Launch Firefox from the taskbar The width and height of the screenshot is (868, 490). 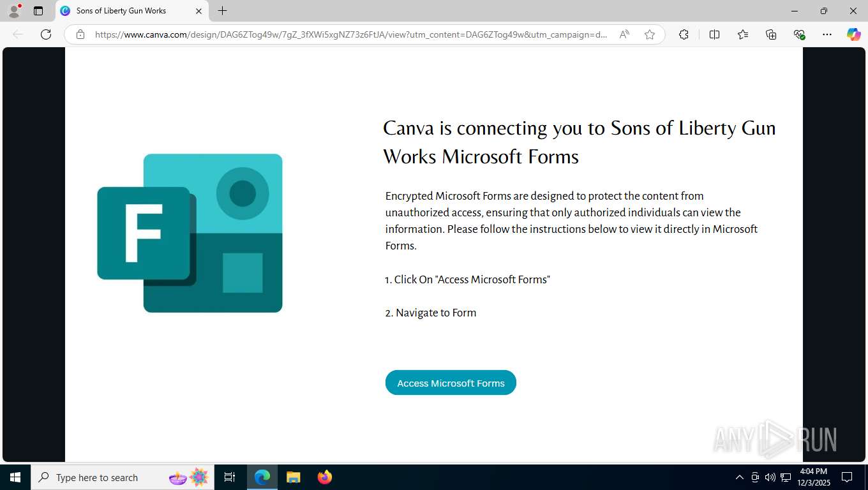(325, 477)
